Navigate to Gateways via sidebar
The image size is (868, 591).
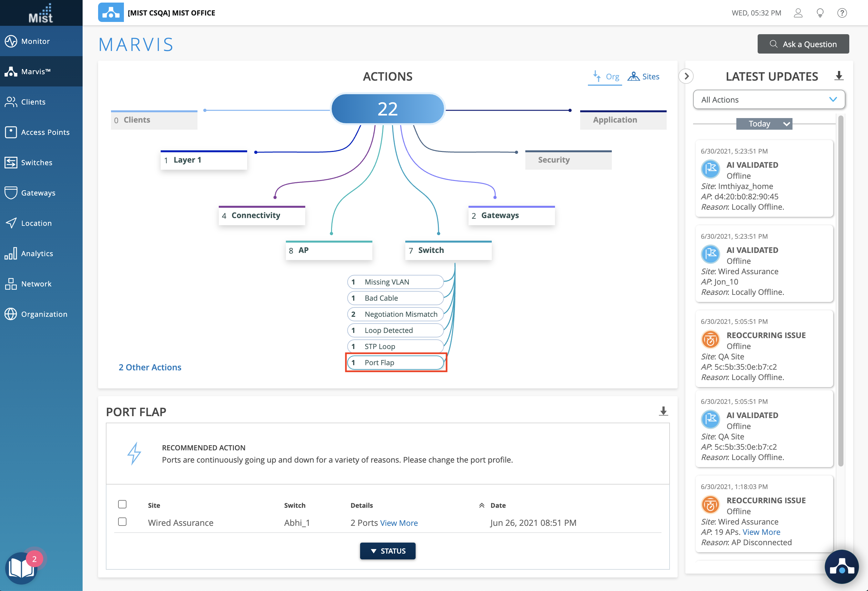pos(38,193)
